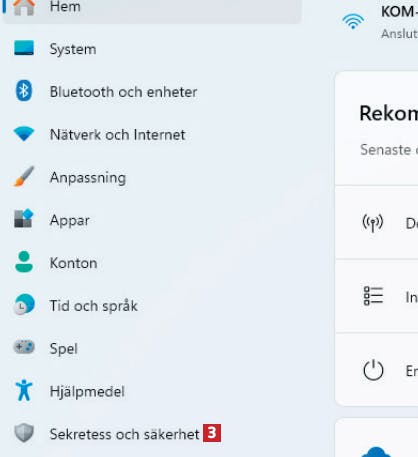Open the Hem home icon
The image size is (418, 457).
pos(24,7)
